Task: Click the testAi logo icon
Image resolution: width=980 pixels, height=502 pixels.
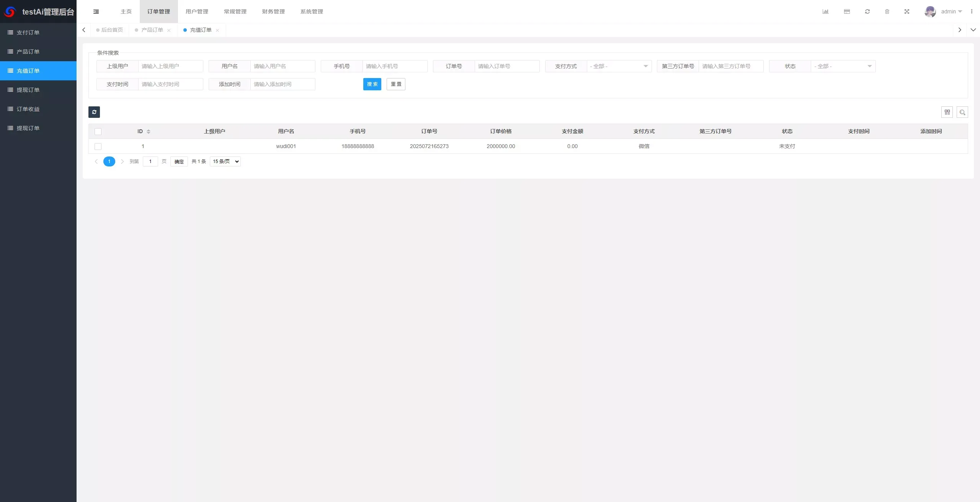Action: coord(10,12)
